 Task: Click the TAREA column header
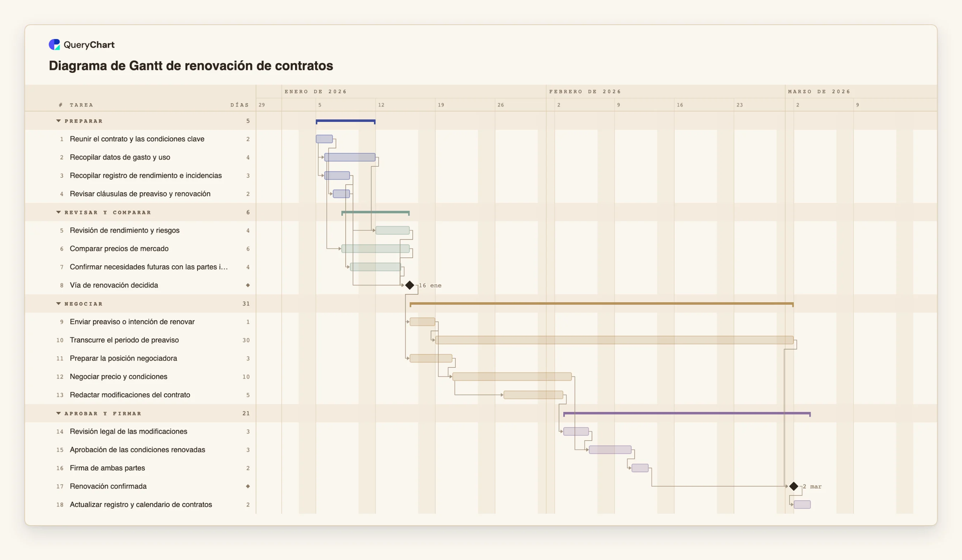pyautogui.click(x=81, y=105)
